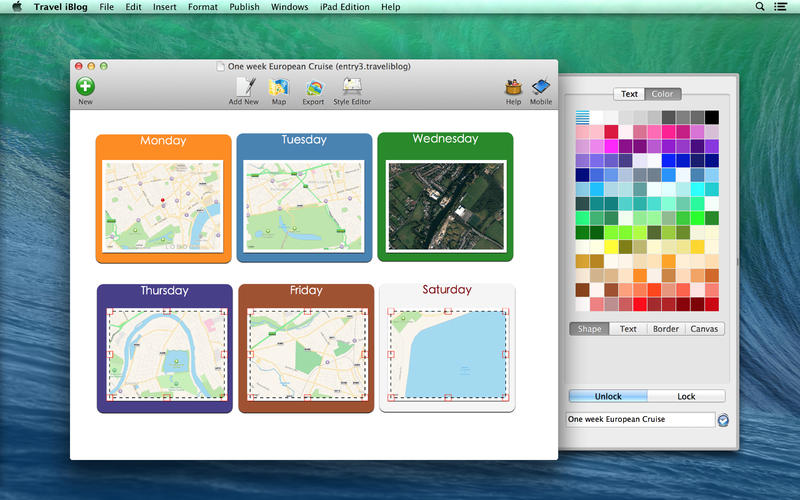Open the Apple menu
Screen dimensions: 800x500
[17, 7]
